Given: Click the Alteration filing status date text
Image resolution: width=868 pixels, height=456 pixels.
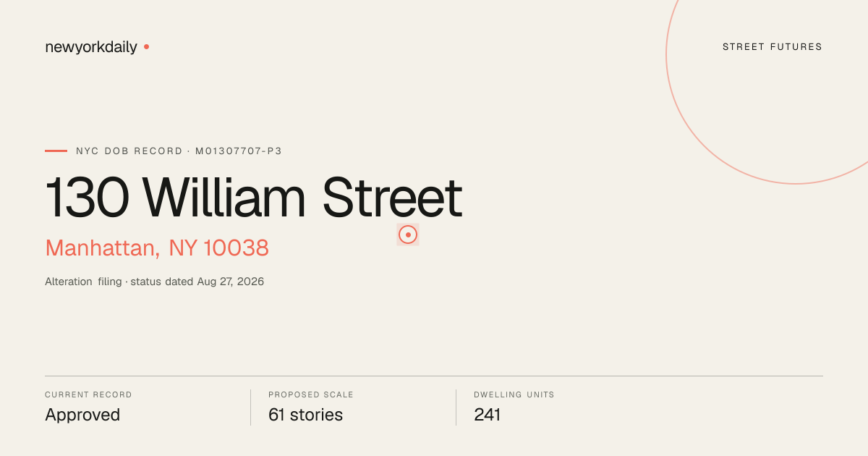Looking at the screenshot, I should click(x=155, y=282).
